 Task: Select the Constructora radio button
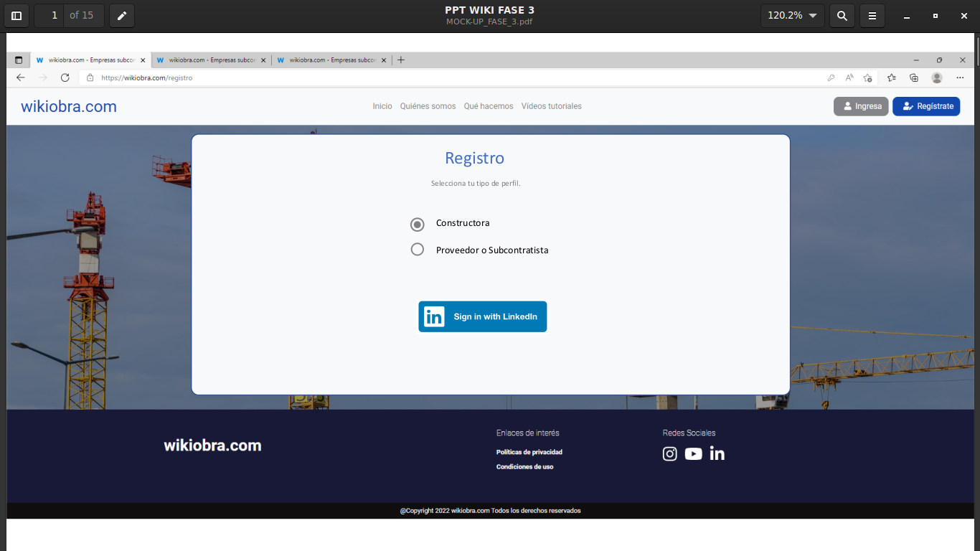pos(418,225)
